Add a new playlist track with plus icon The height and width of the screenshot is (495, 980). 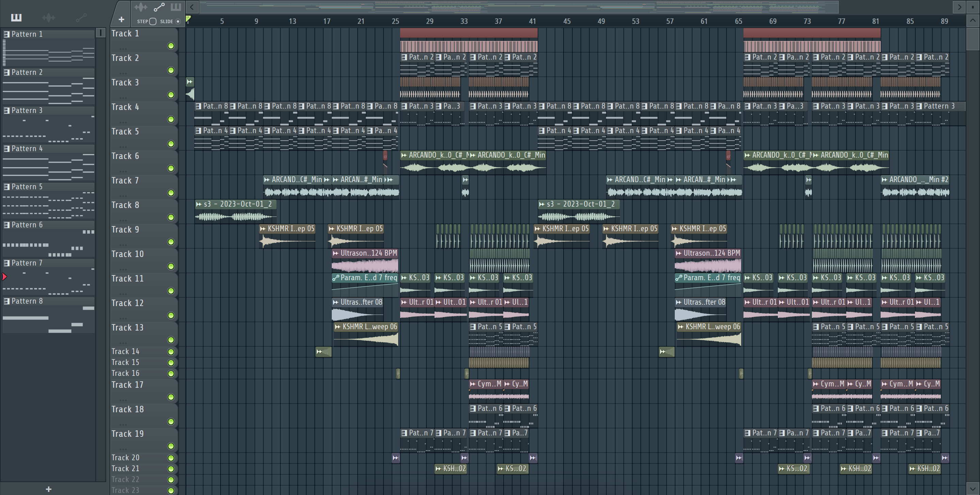[121, 19]
